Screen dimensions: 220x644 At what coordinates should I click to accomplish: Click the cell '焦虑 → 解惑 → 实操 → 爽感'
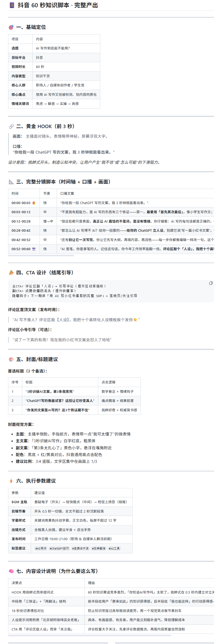(66, 104)
